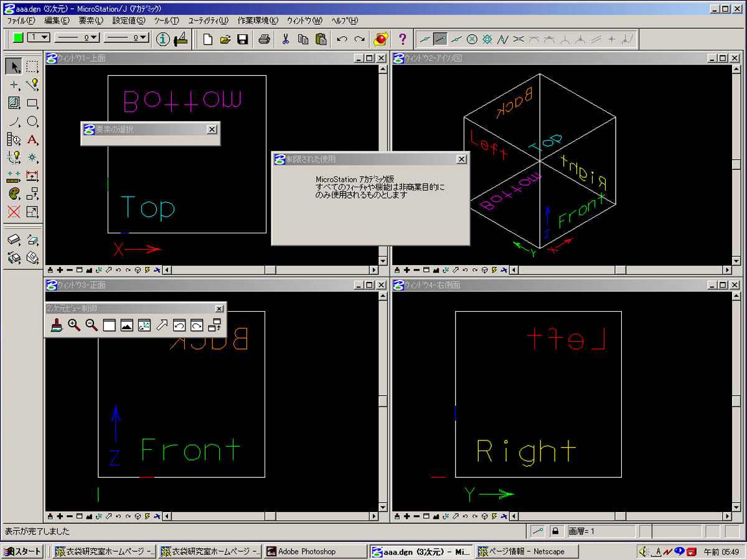Click Zoom Out magnifier in 2D view control
The image size is (747, 560).
tap(92, 325)
